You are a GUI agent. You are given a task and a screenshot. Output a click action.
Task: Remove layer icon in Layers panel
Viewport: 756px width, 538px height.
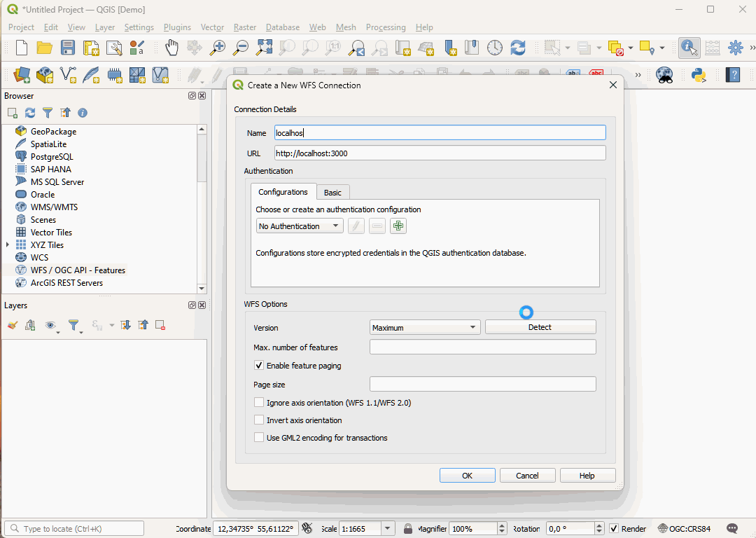click(160, 325)
